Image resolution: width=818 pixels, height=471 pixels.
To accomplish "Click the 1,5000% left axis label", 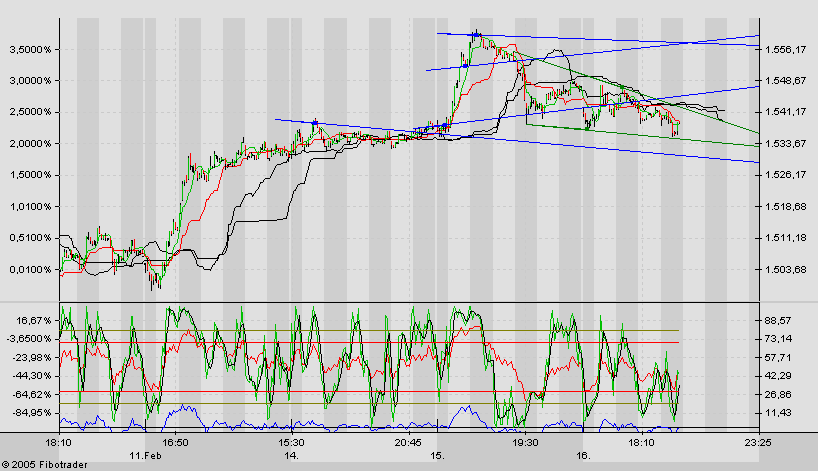I will (30, 175).
